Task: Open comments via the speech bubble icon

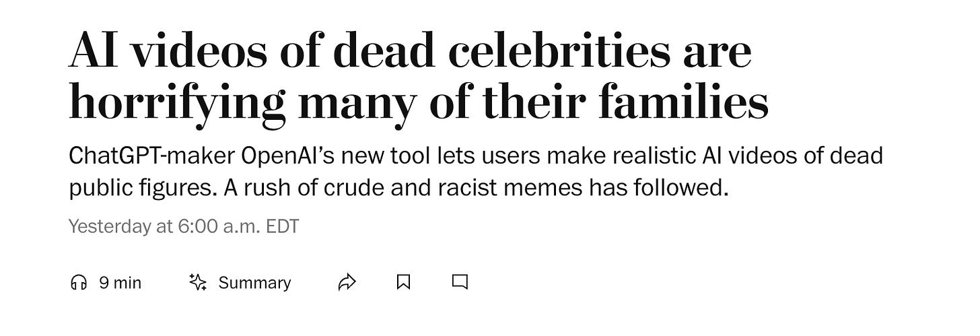Action: [460, 282]
